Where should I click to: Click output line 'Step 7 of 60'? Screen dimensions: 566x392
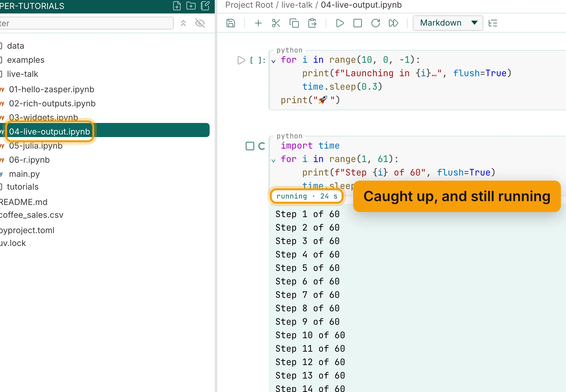[307, 295]
